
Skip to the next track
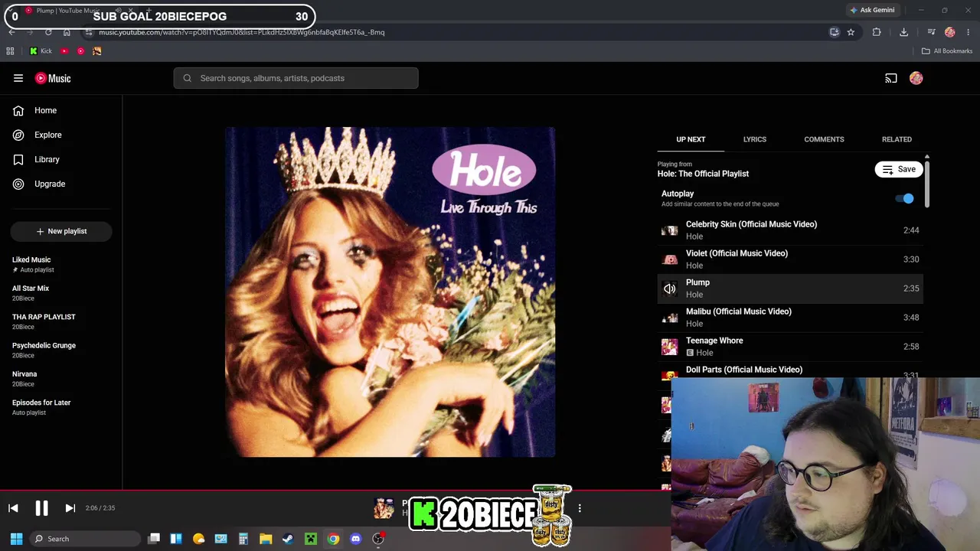70,508
